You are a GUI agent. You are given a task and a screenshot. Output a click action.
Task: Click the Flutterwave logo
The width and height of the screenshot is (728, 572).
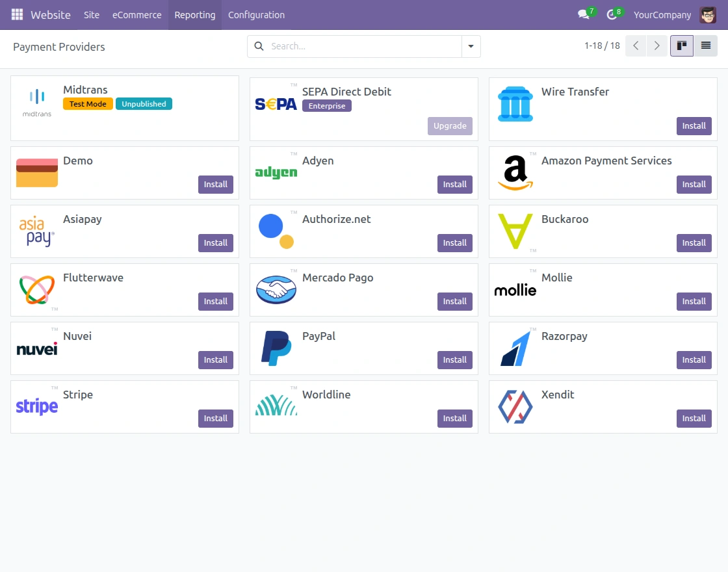pos(37,290)
